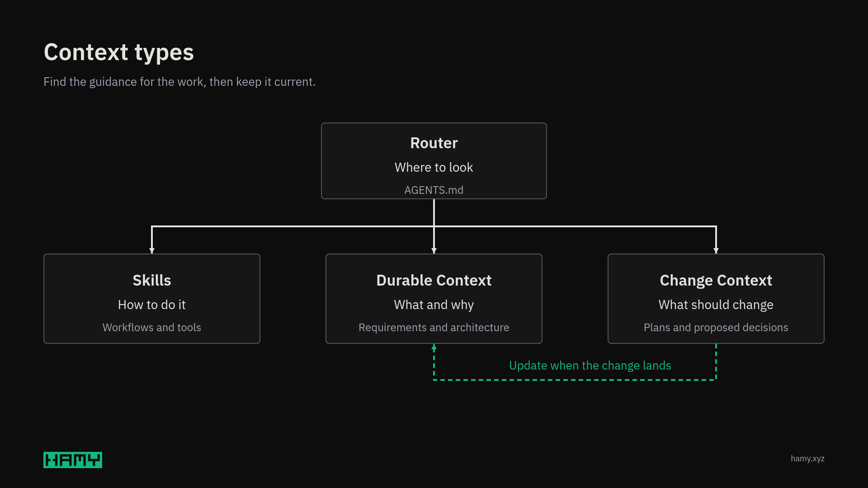Click the green 'Update when the change lands' label
Viewport: 868px width, 488px height.
[590, 366]
